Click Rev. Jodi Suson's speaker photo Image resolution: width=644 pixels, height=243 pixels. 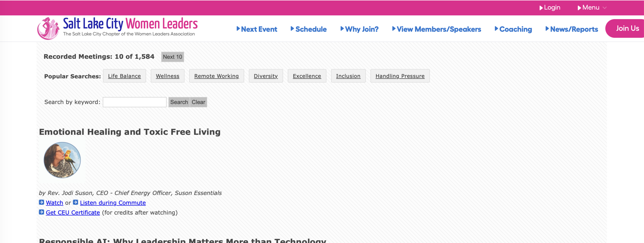click(x=62, y=160)
